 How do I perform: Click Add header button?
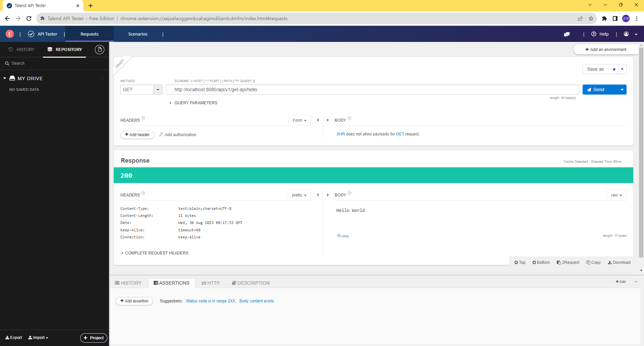point(137,135)
